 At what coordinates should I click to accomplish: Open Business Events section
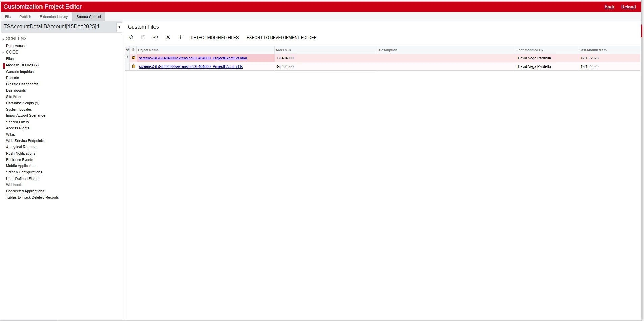20,160
